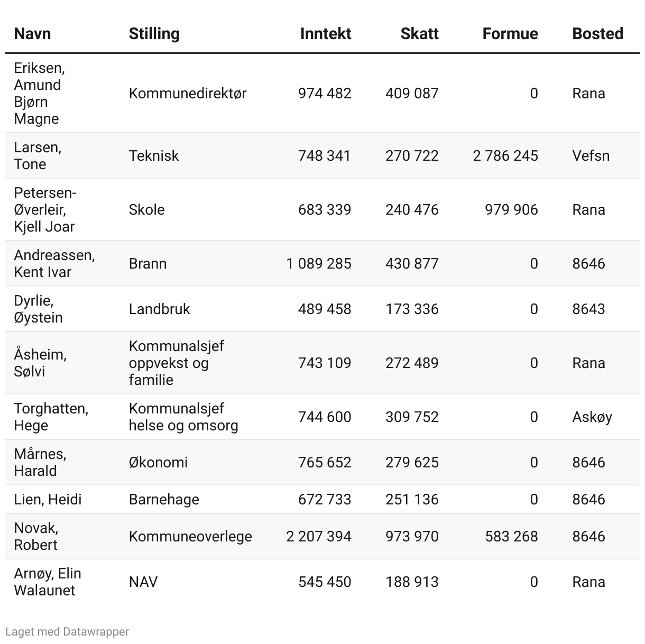Select the Kommuneoverlege position cell
Screen dimensions: 645x644
tap(190, 537)
